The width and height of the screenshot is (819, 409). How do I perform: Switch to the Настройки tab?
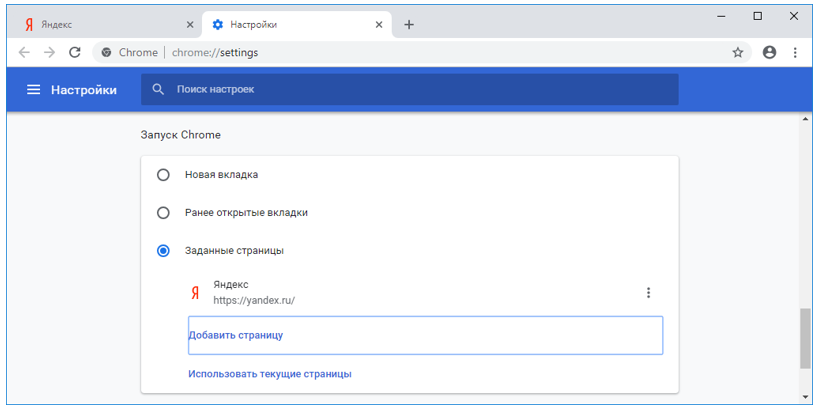[x=297, y=25]
